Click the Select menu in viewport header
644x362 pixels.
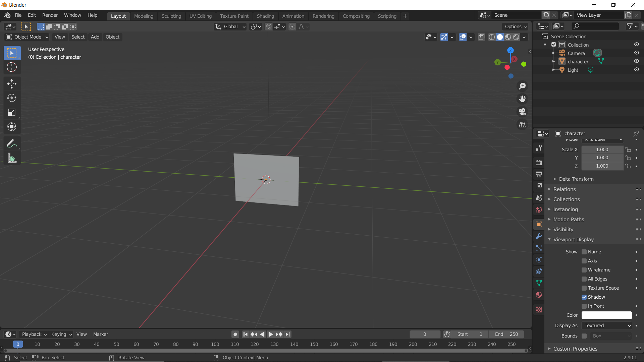point(78,37)
